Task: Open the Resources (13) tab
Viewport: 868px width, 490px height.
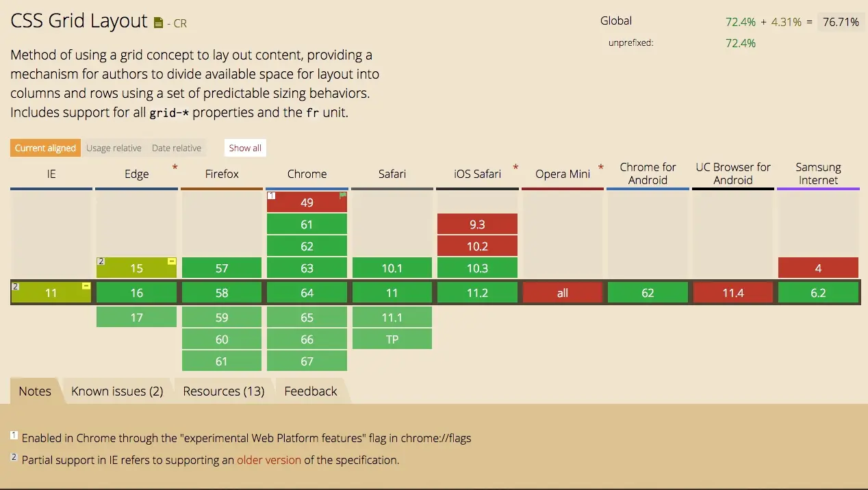Action: pos(223,391)
